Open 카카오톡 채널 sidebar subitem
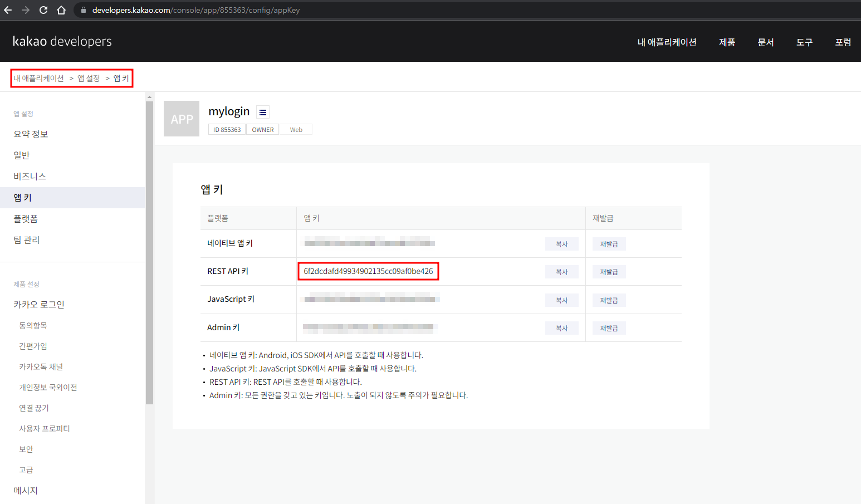 [41, 366]
